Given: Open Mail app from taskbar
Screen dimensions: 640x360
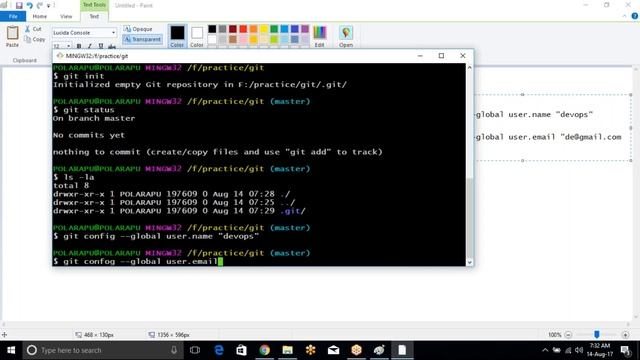Looking at the screenshot, I should [x=333, y=350].
